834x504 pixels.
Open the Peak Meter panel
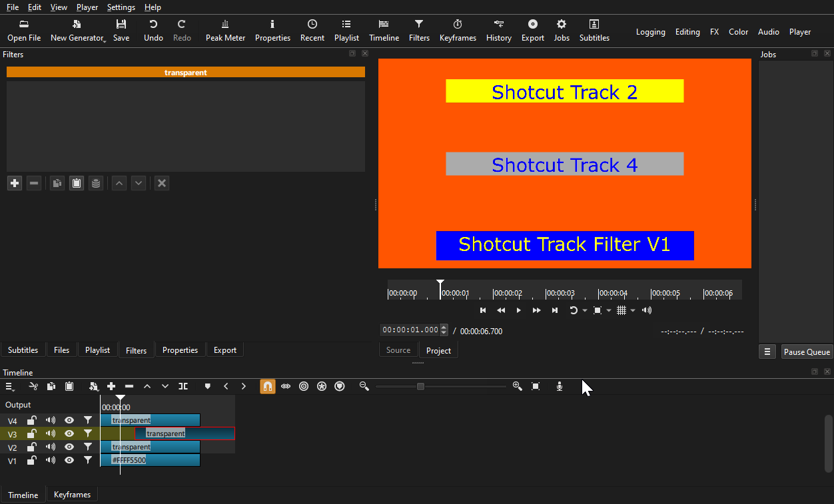point(225,31)
